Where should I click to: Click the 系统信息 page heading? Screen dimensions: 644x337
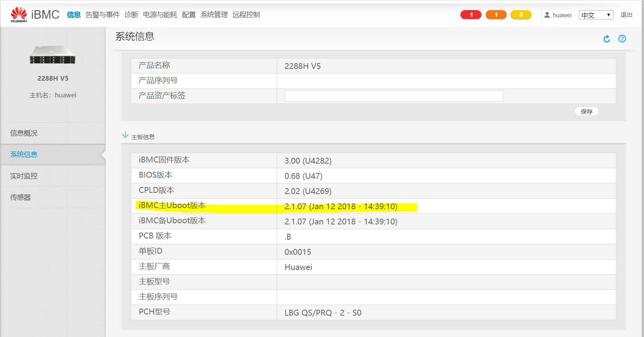click(x=135, y=37)
